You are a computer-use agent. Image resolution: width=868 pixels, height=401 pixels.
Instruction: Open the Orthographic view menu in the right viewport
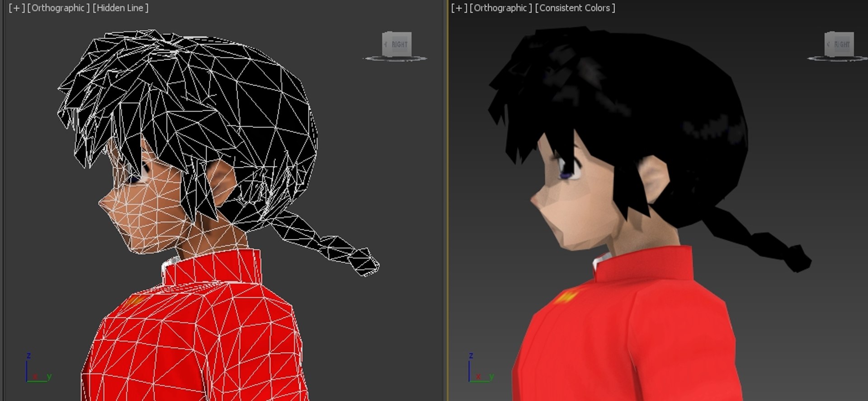[501, 8]
